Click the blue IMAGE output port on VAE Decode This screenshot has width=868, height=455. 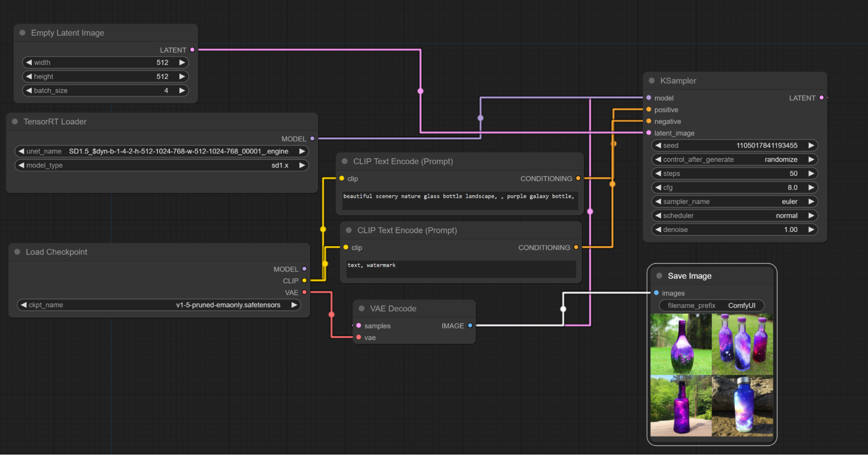click(470, 325)
